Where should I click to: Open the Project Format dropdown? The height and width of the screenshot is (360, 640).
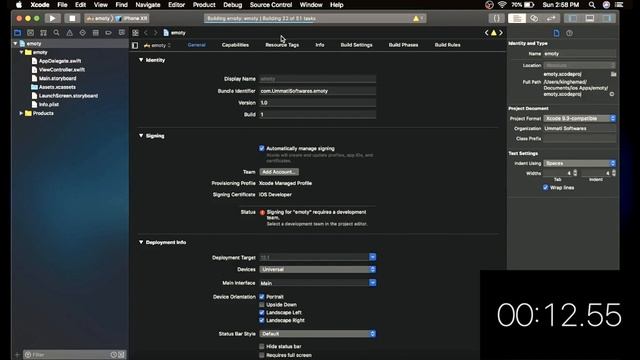tap(580, 118)
